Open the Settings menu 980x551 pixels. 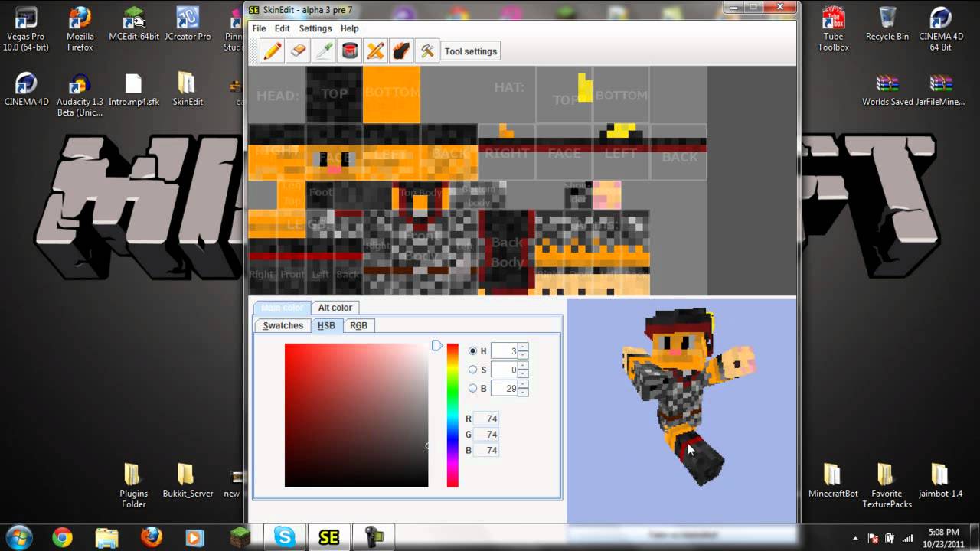315,28
